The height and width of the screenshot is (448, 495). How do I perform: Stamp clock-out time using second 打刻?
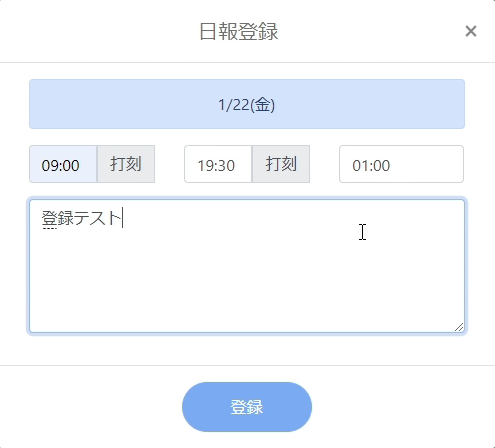[281, 164]
